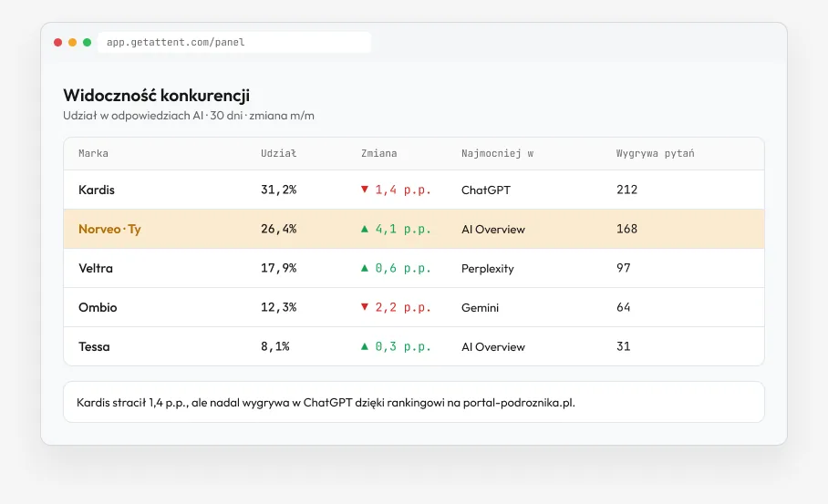Select the Kardis brand name
The width and height of the screenshot is (828, 504).
[x=97, y=190]
